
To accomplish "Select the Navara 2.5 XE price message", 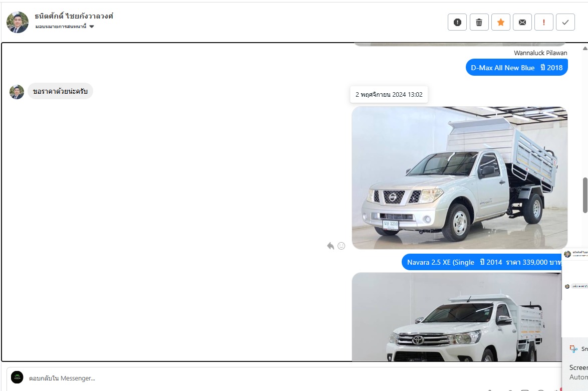I will pos(482,262).
